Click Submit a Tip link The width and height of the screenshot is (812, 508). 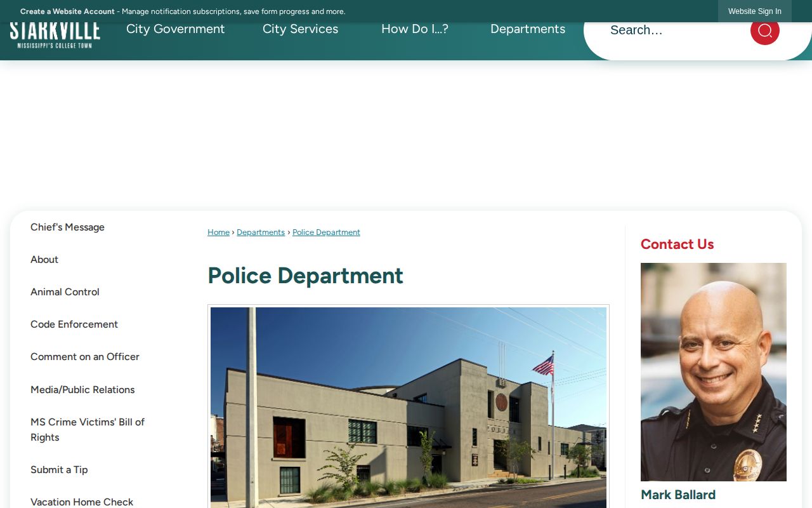point(59,470)
